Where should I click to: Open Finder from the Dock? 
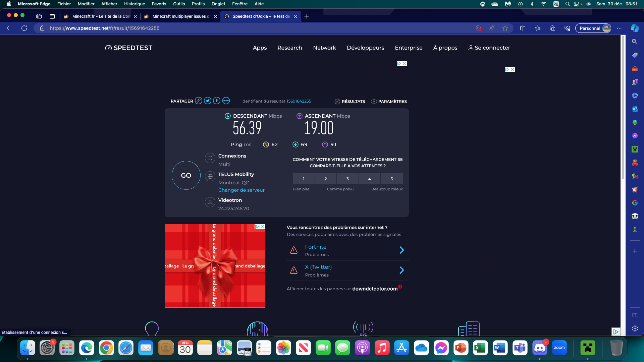click(x=28, y=348)
